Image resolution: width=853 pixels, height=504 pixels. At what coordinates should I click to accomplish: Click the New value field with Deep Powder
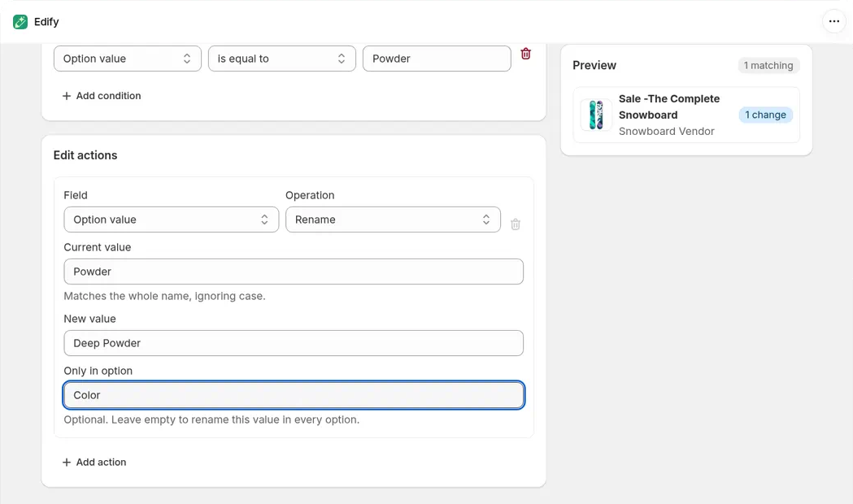coord(294,343)
